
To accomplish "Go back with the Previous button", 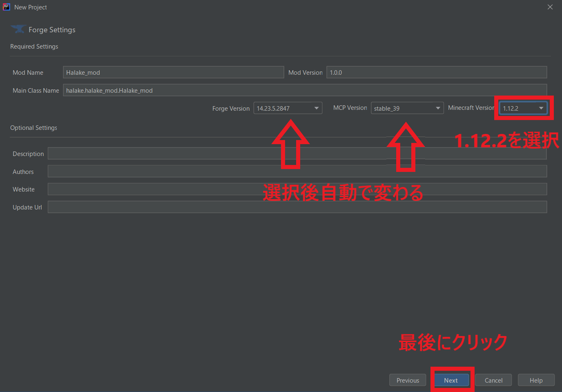I will point(407,380).
